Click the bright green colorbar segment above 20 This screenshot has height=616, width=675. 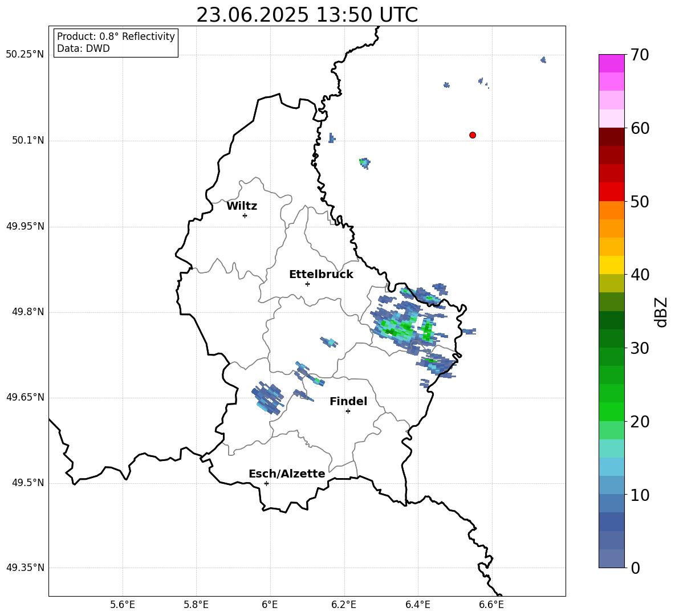(611, 411)
